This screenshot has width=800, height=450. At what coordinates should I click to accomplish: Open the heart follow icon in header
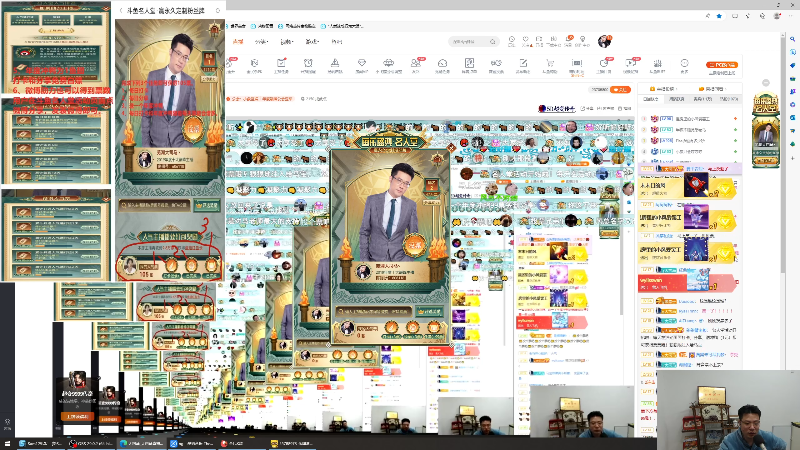pyautogui.click(x=526, y=41)
